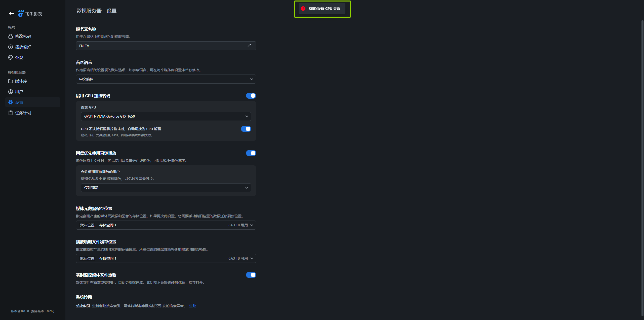The width and height of the screenshot is (644, 320).
Task: Click the 飞牛影视 logo icon
Action: pyautogui.click(x=21, y=14)
